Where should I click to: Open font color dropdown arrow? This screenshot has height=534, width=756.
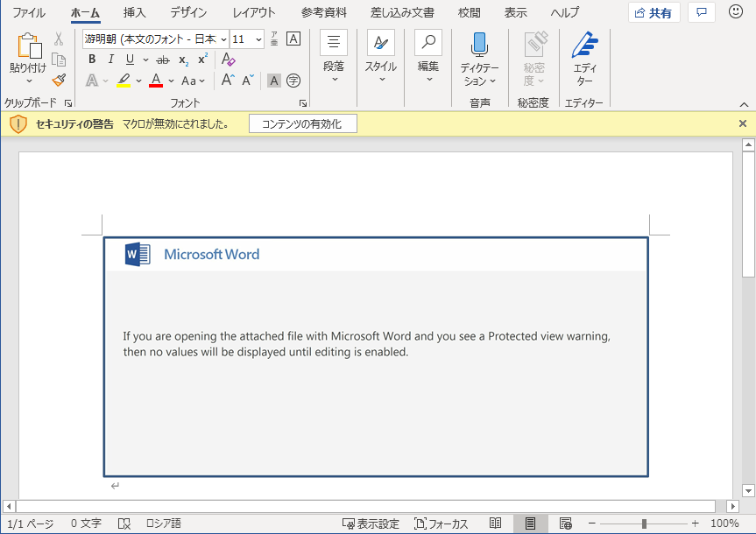pyautogui.click(x=171, y=81)
